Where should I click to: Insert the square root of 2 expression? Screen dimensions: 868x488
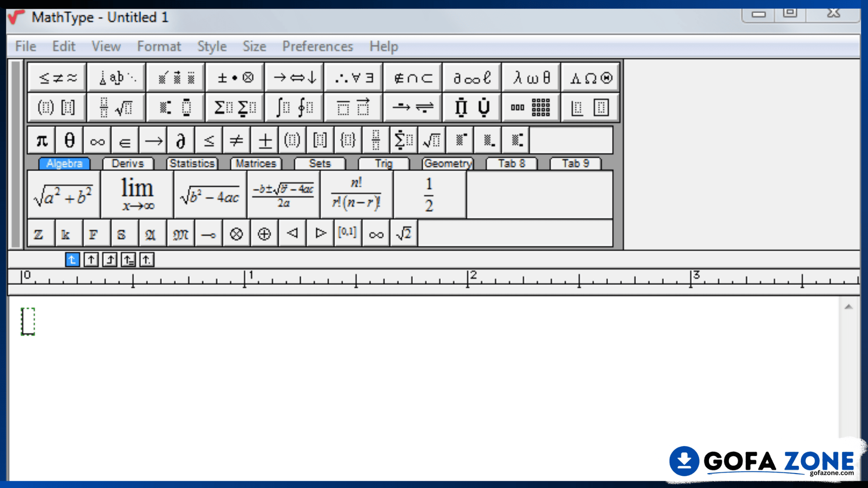pyautogui.click(x=404, y=234)
